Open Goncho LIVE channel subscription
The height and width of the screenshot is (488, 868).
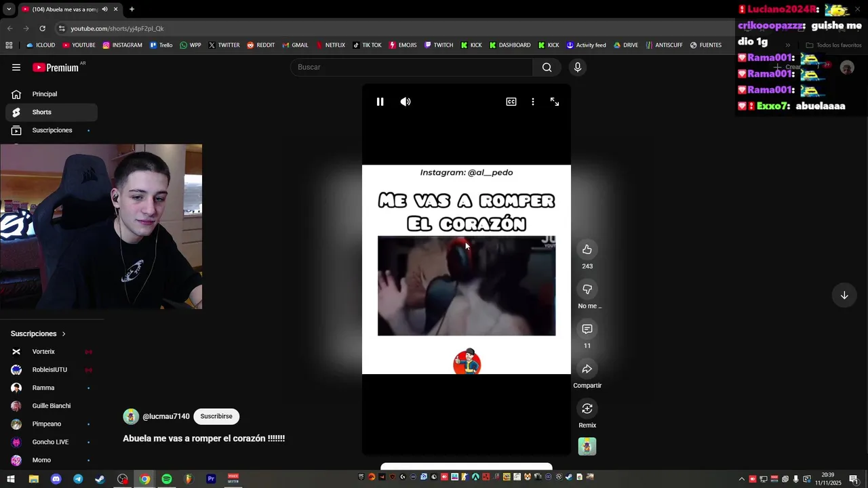pos(52,442)
